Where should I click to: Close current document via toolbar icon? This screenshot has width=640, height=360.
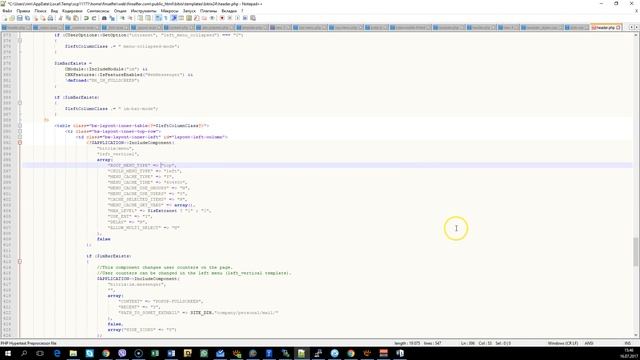click(x=36, y=18)
